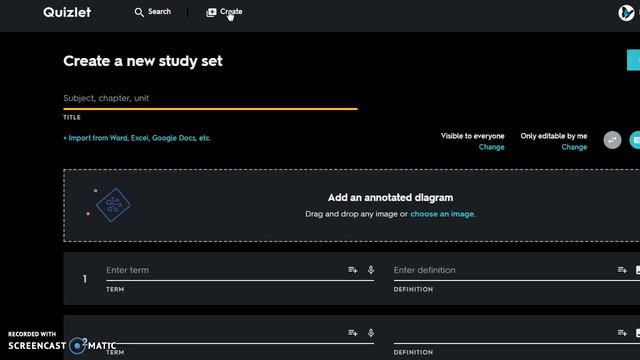640x360 pixels.
Task: Click the add-text icon in second definition row
Action: [622, 333]
